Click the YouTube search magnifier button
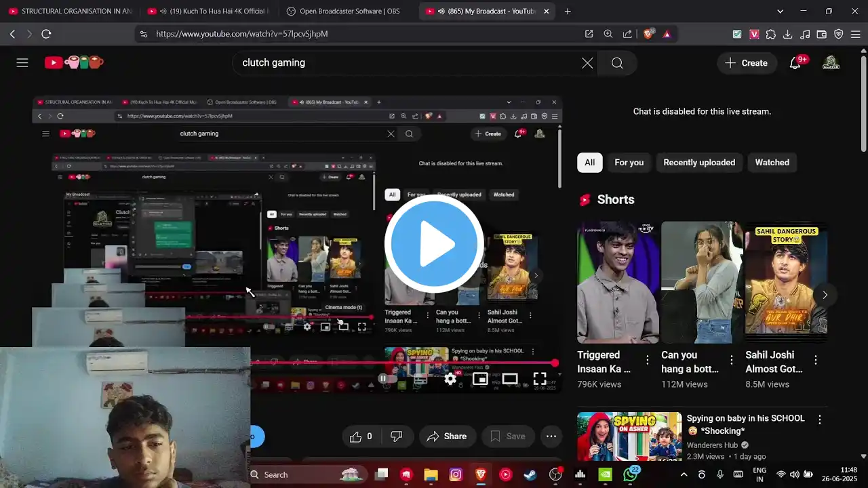 click(617, 63)
